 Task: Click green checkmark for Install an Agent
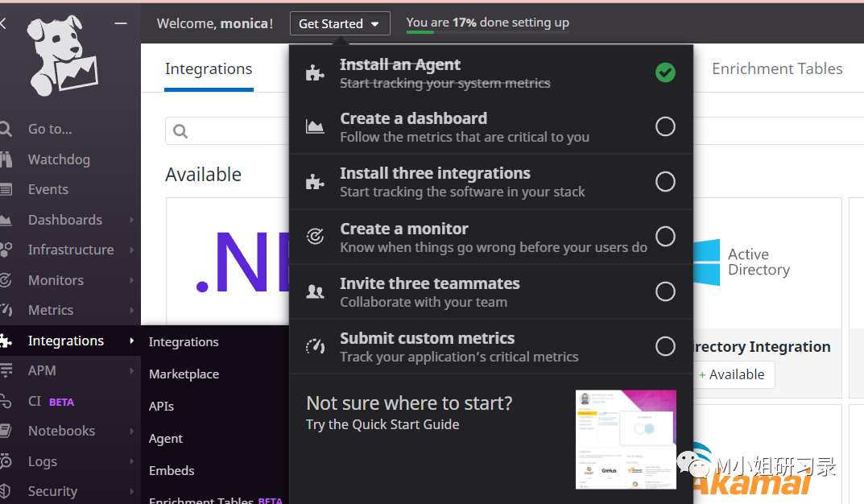click(665, 72)
